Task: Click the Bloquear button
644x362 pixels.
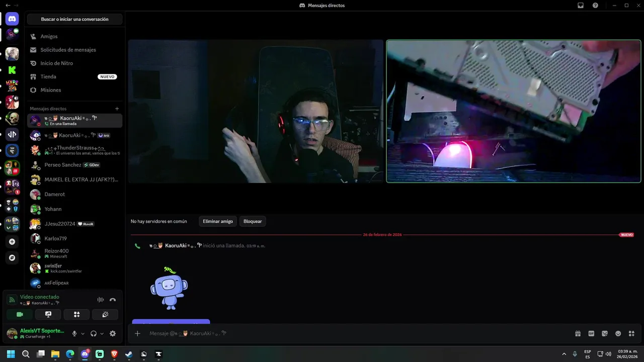Action: pyautogui.click(x=253, y=221)
